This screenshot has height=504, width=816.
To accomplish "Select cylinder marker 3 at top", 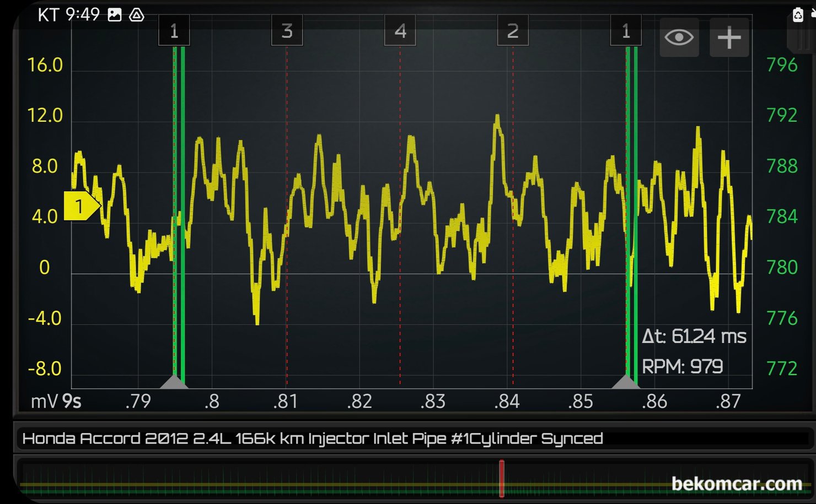I will tap(287, 31).
